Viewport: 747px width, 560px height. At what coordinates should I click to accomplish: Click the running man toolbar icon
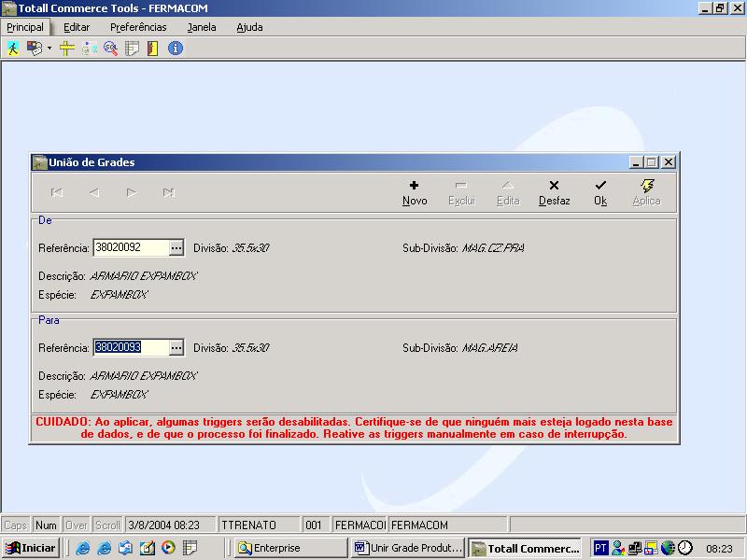(x=13, y=49)
